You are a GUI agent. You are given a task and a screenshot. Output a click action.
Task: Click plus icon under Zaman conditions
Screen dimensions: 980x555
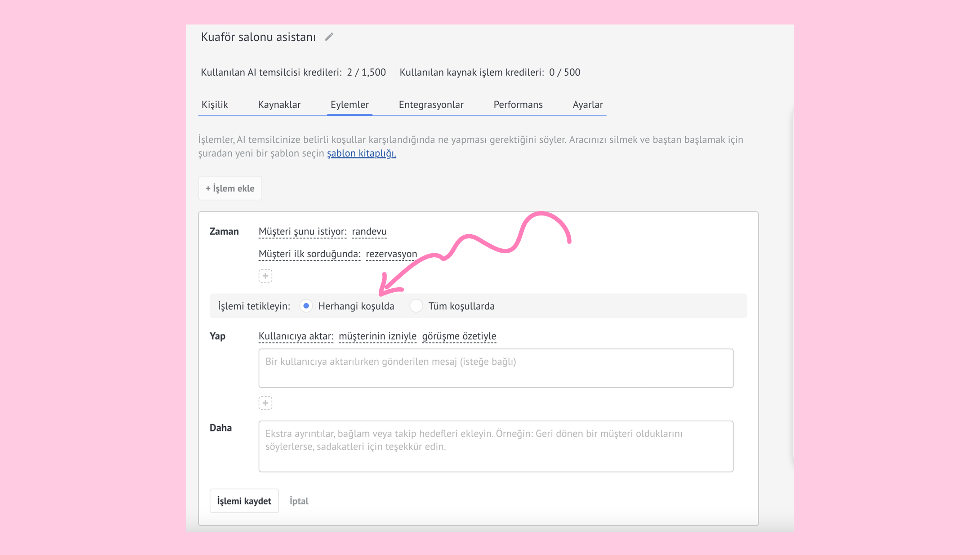(265, 276)
